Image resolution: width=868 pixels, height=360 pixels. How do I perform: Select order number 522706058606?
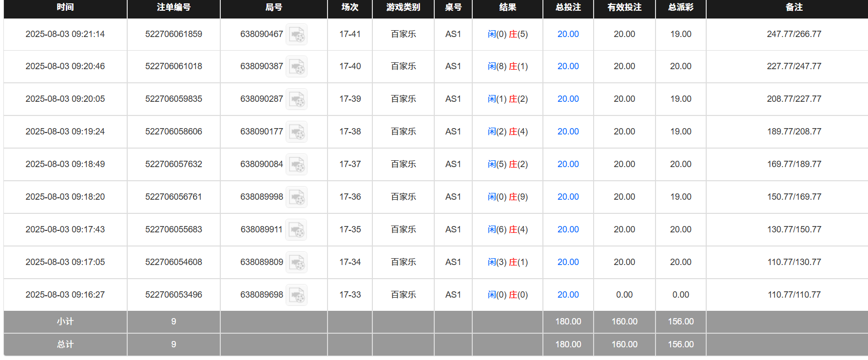point(174,132)
